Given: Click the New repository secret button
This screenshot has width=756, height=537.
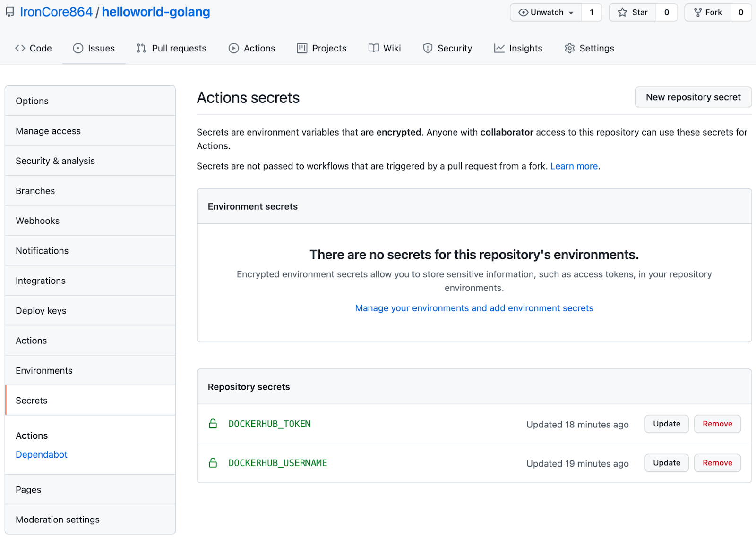Looking at the screenshot, I should 693,97.
